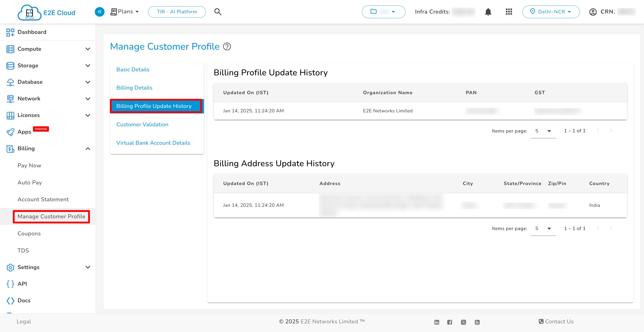Click the Network icon in sidebar
644x332 pixels.
pos(10,99)
